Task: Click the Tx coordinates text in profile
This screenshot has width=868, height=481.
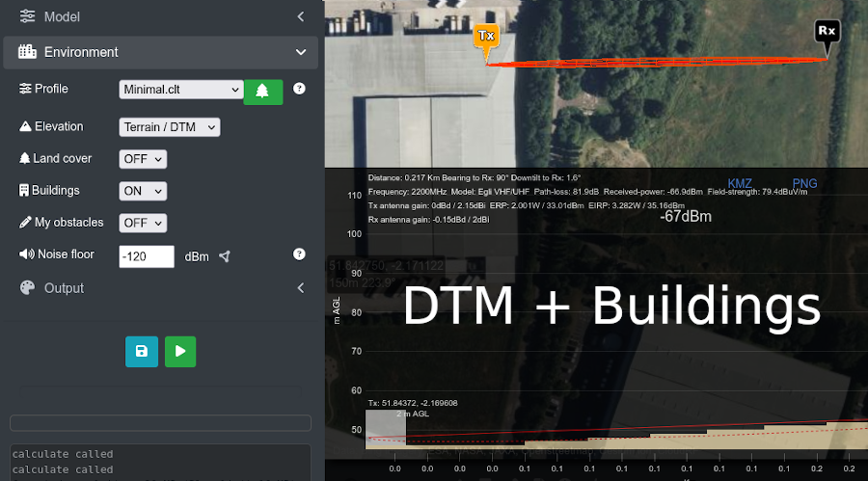Action: pos(413,403)
